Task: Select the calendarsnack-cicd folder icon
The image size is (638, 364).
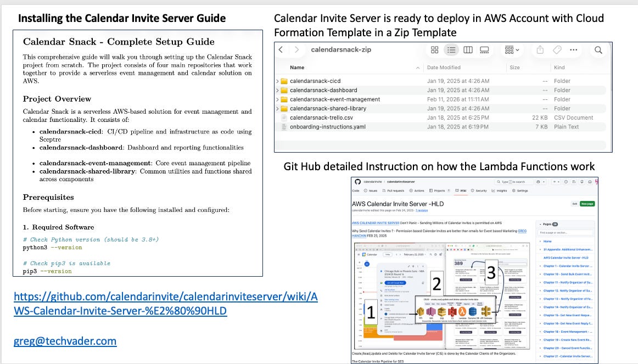Action: [284, 81]
